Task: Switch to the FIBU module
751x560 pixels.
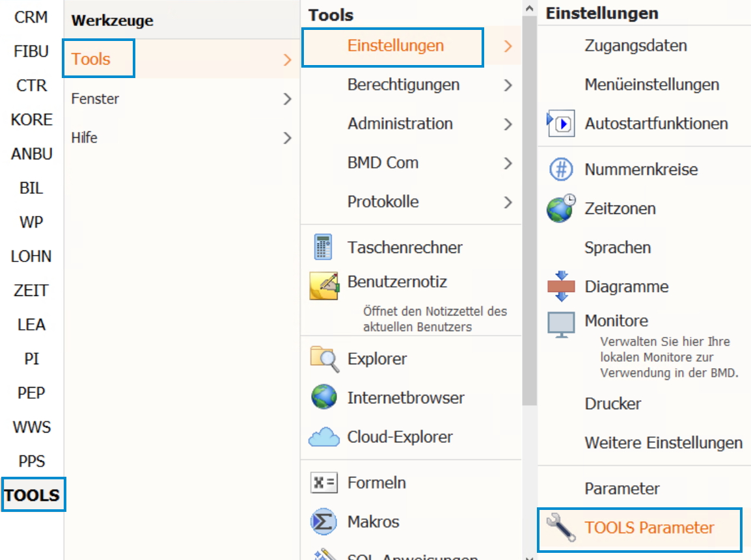Action: coord(31,51)
